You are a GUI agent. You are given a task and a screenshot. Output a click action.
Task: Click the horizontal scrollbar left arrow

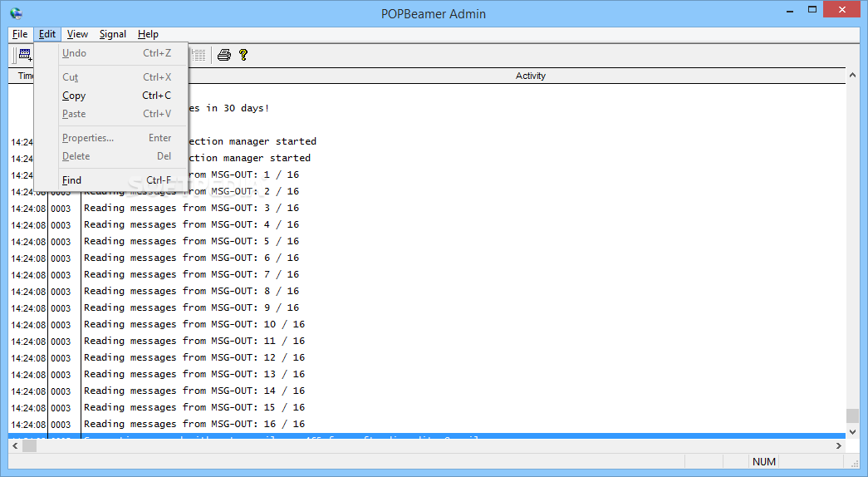[x=15, y=445]
